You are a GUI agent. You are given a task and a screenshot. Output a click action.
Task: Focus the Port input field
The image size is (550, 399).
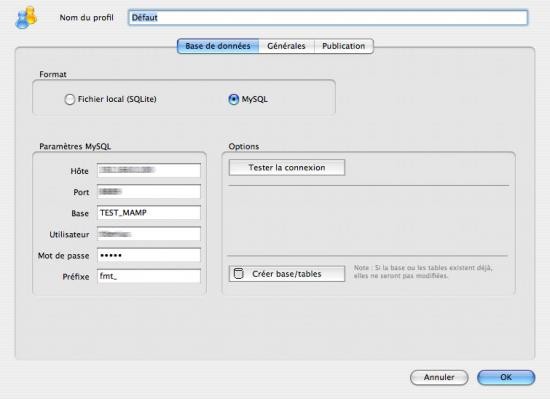tap(149, 191)
